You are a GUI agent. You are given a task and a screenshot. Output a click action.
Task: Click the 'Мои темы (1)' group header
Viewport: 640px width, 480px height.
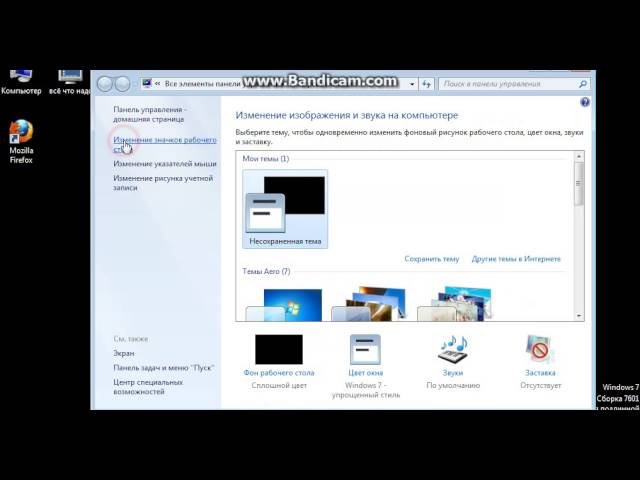266,158
